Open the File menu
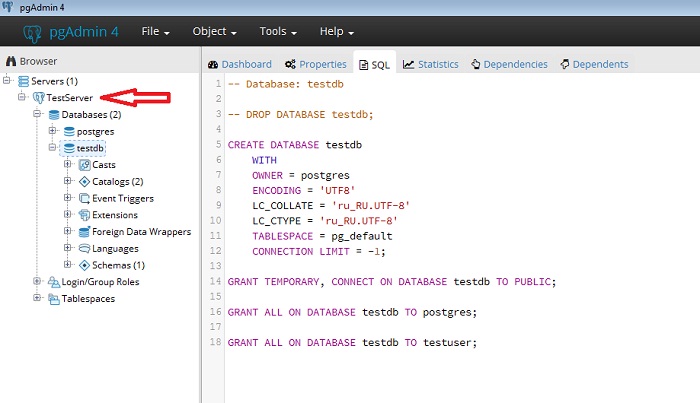 tap(155, 31)
